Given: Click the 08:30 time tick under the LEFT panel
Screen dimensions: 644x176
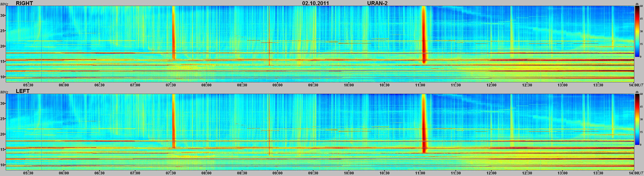Looking at the screenshot, I should (x=242, y=173).
